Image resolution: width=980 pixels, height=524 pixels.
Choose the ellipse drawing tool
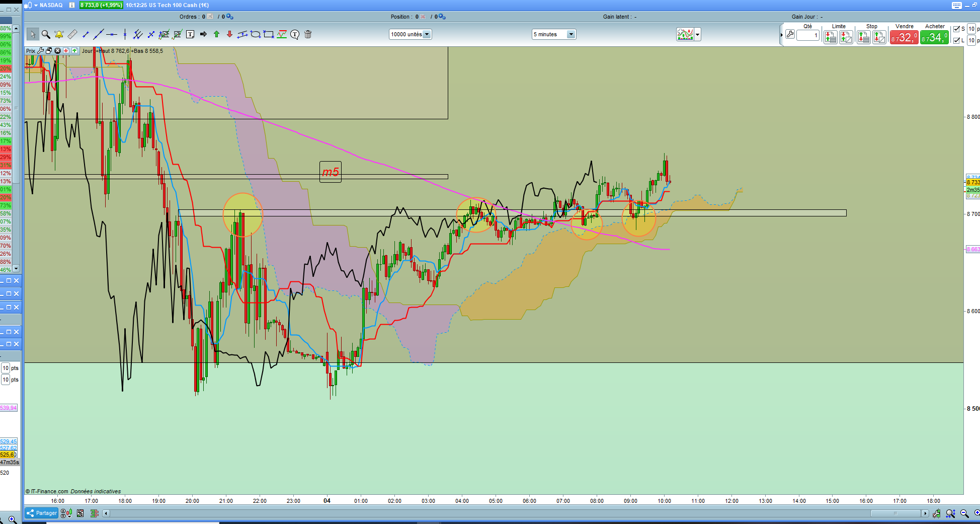(256, 34)
